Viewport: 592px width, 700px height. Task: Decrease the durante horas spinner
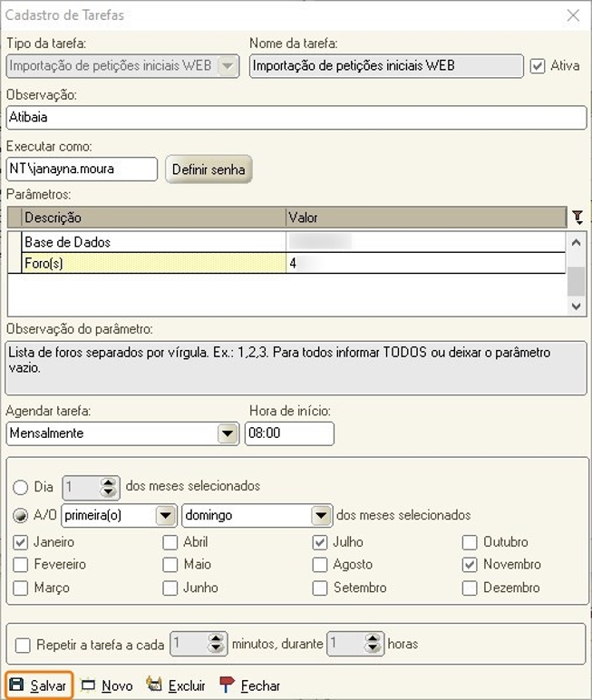pos(373,648)
